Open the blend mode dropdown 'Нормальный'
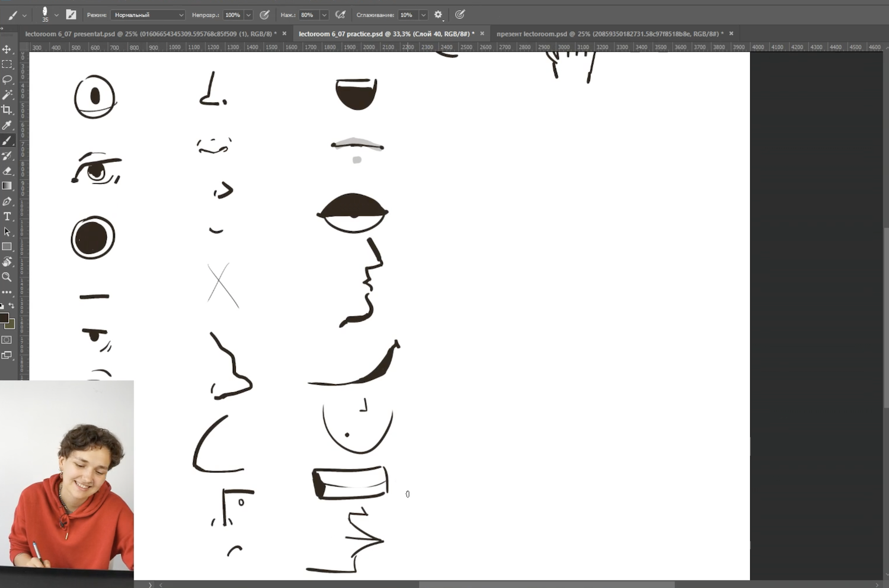Viewport: 889px width, 588px height. click(148, 15)
